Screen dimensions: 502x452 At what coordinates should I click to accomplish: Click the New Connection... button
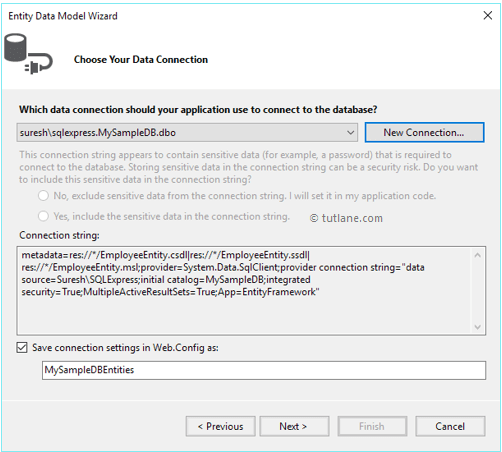coord(424,132)
